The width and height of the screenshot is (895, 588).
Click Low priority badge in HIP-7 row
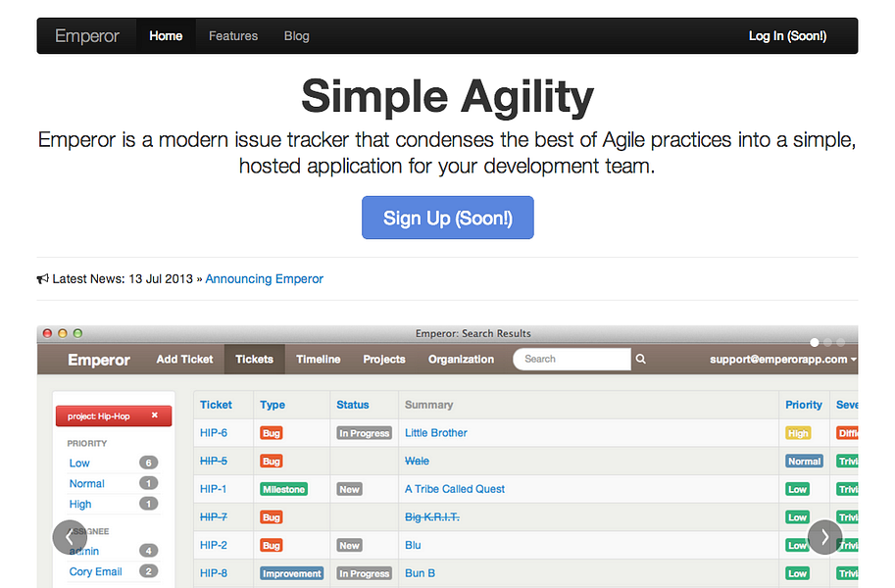(x=797, y=517)
